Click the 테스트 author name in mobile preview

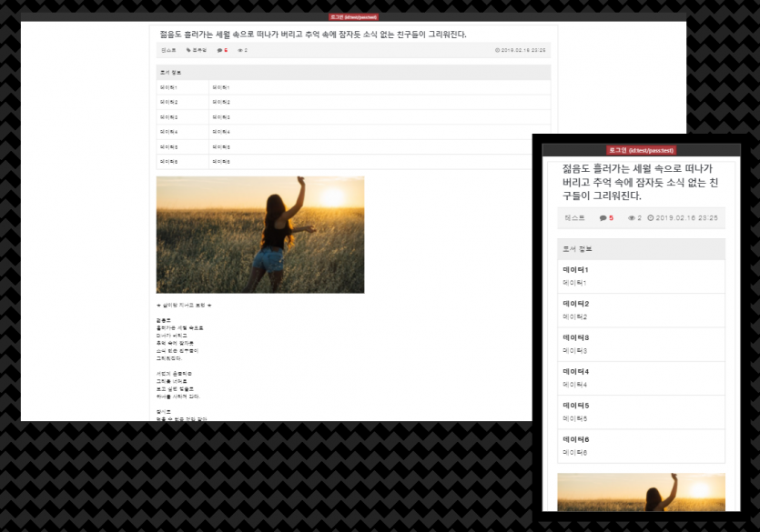(x=574, y=218)
